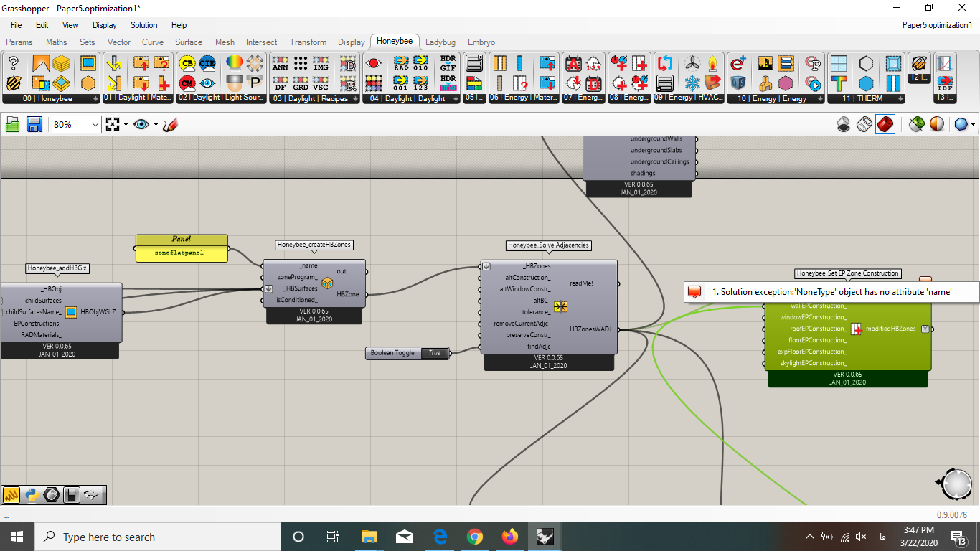Choose the DF daylight factor recipe icon
Screen dimensions: 980x551
[281, 83]
